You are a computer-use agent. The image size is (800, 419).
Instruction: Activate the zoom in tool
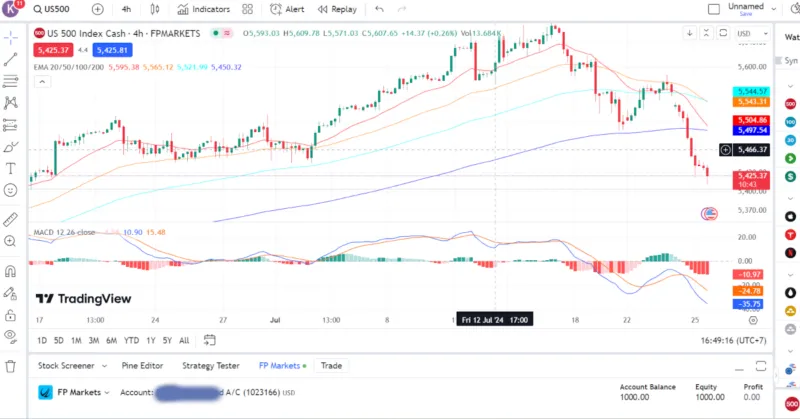10,241
